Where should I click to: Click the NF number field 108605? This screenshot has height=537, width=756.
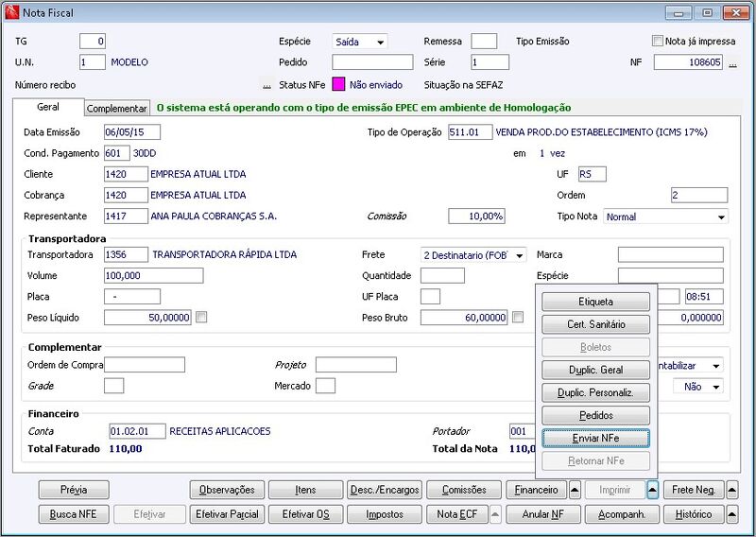tap(688, 62)
